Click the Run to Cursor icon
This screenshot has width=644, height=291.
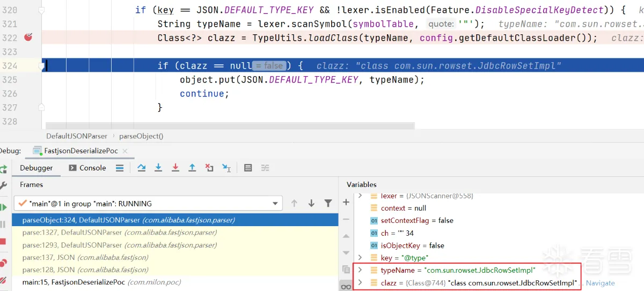pos(226,168)
